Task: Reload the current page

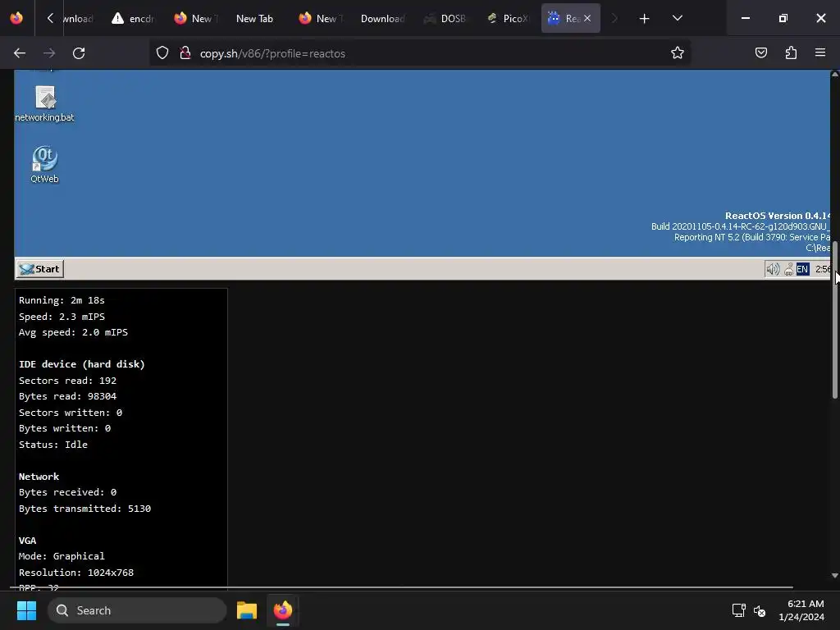Action: (79, 53)
